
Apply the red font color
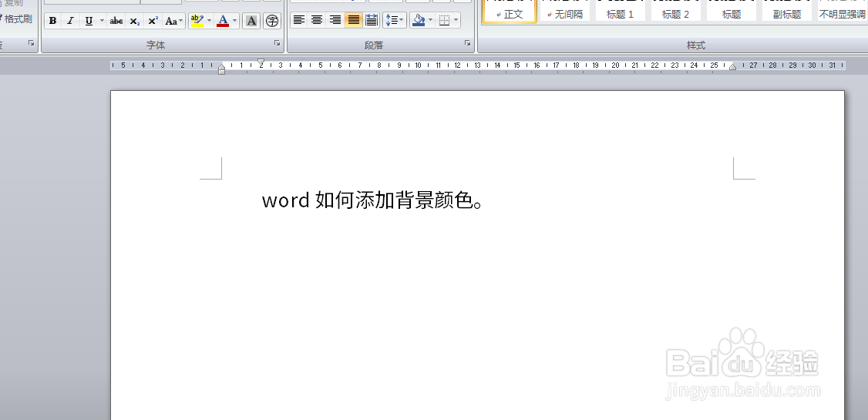(223, 21)
